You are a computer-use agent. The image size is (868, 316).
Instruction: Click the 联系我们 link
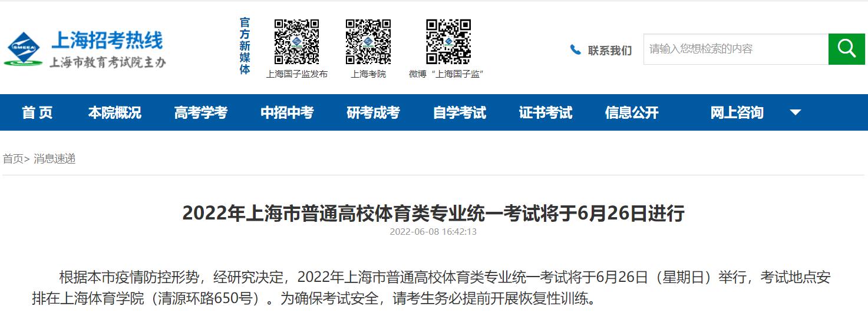click(609, 51)
